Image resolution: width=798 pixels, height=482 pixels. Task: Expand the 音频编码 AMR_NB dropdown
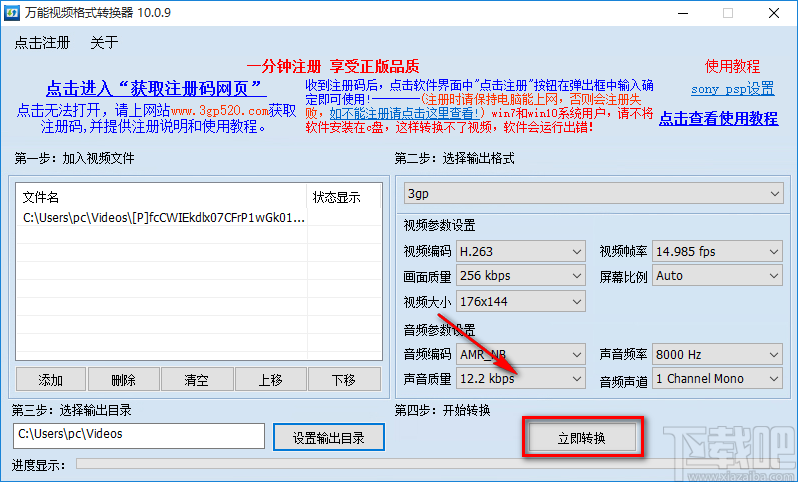pyautogui.click(x=521, y=354)
